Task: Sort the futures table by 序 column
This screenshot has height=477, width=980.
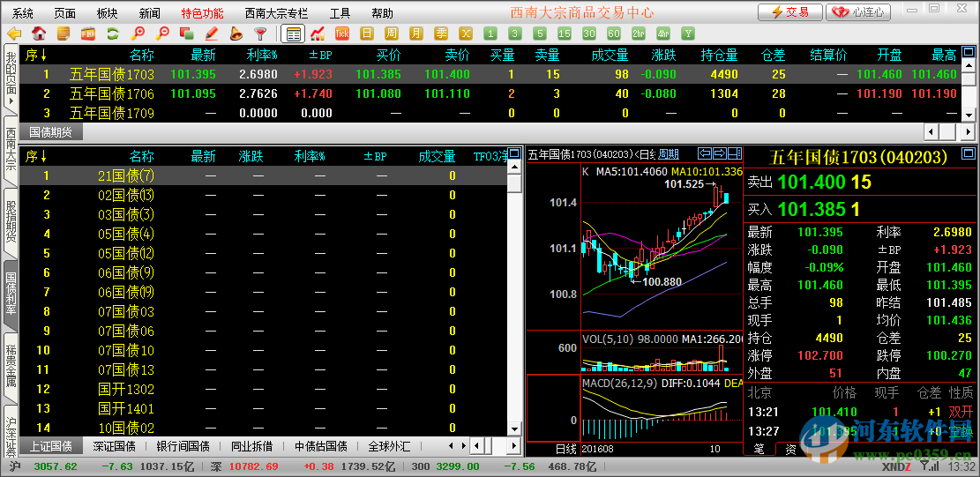Action: 35,55
